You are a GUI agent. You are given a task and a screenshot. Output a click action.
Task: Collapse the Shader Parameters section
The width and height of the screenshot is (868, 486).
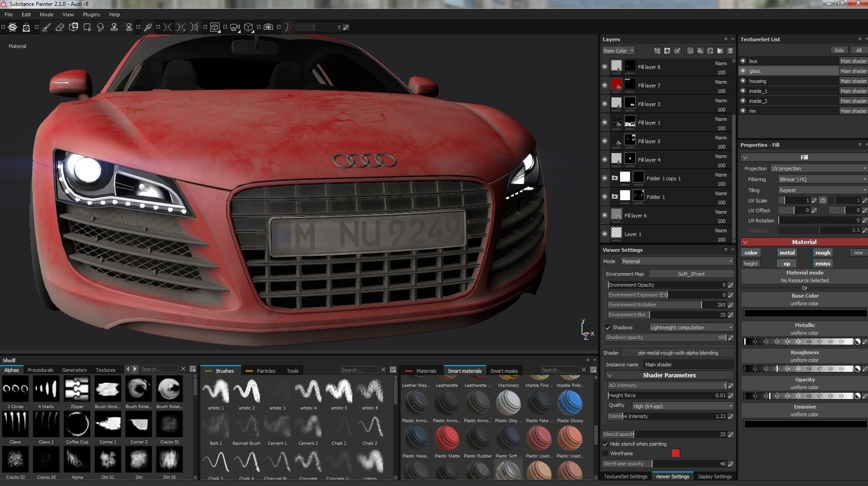pos(610,375)
